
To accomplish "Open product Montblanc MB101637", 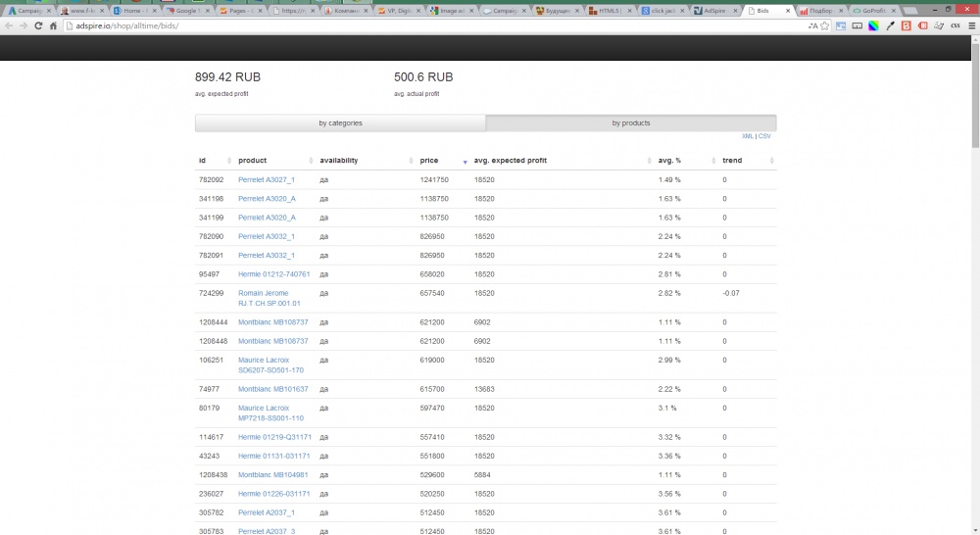I will (273, 389).
